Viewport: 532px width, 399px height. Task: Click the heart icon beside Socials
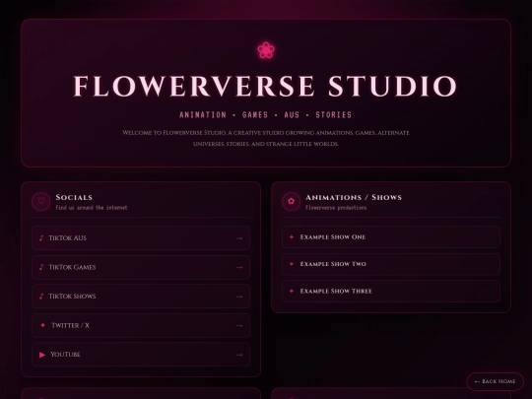tap(41, 201)
